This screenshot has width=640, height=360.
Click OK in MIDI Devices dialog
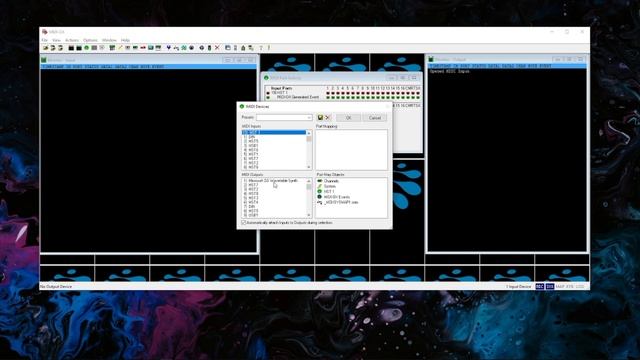[348, 118]
